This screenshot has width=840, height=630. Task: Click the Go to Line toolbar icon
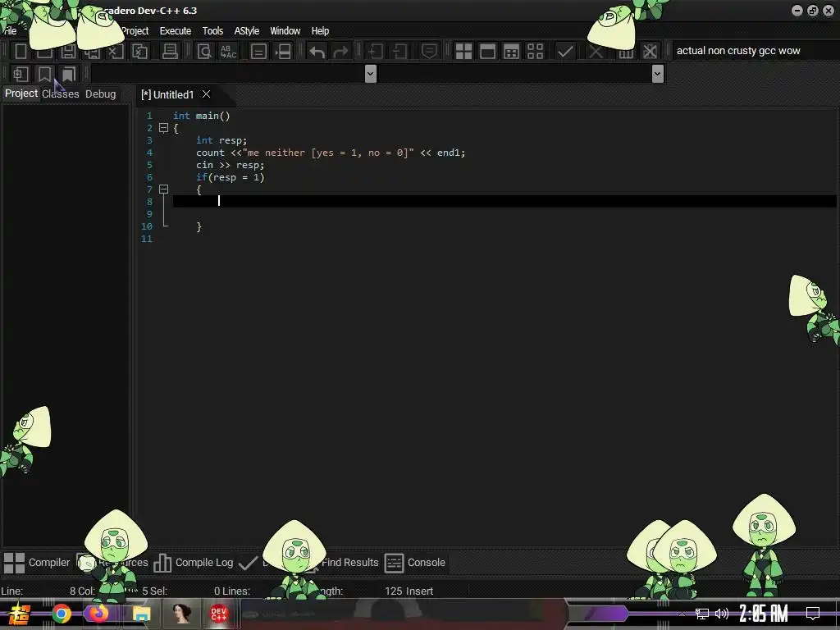point(258,52)
